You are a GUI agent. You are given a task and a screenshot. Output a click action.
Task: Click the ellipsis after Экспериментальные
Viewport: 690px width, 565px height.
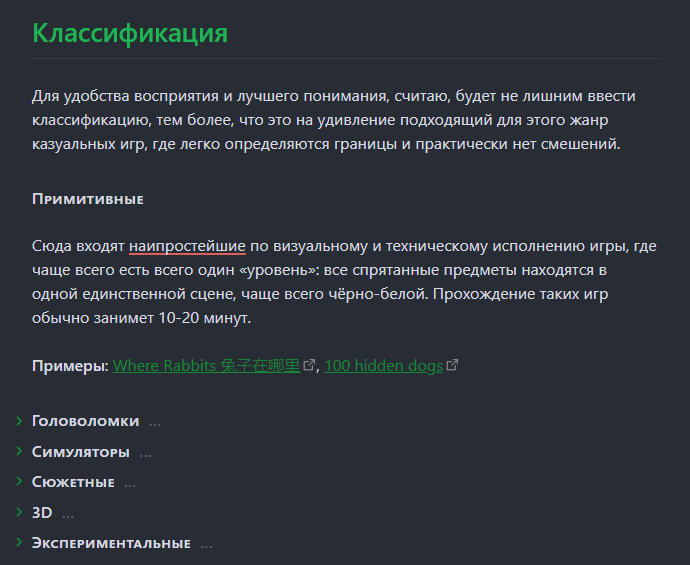tap(206, 546)
